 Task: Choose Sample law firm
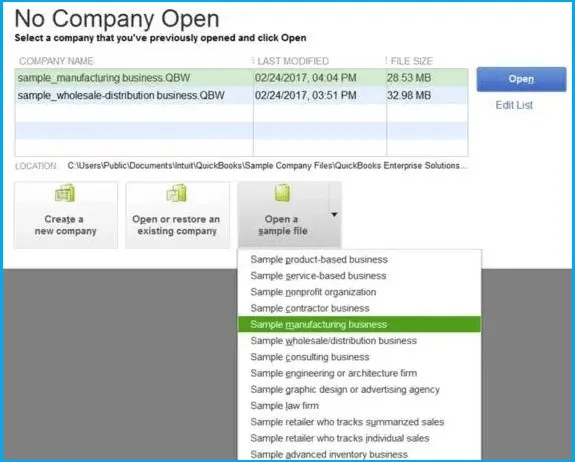point(359,406)
